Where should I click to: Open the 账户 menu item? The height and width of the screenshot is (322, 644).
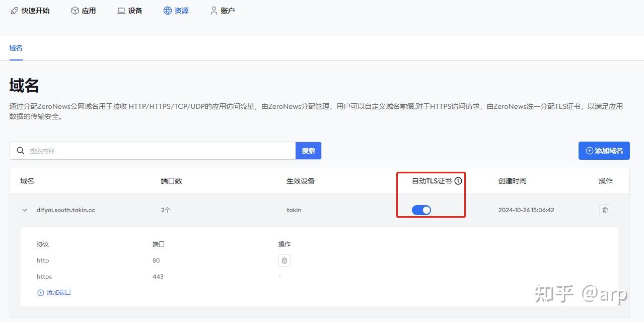coord(223,11)
